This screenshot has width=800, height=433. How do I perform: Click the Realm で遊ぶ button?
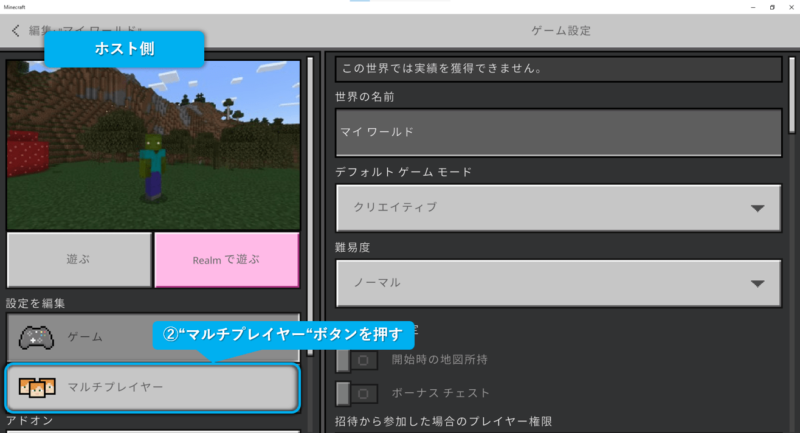pyautogui.click(x=227, y=260)
